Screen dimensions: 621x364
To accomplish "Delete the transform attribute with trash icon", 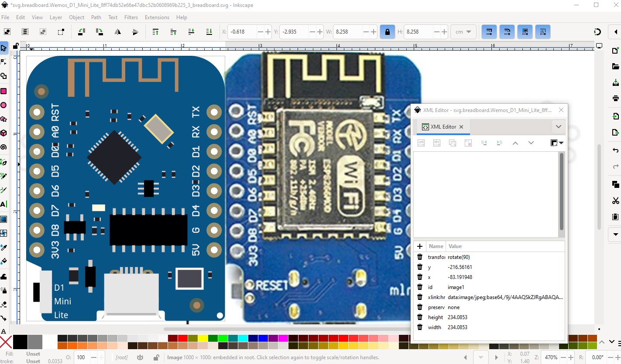I will (x=420, y=257).
